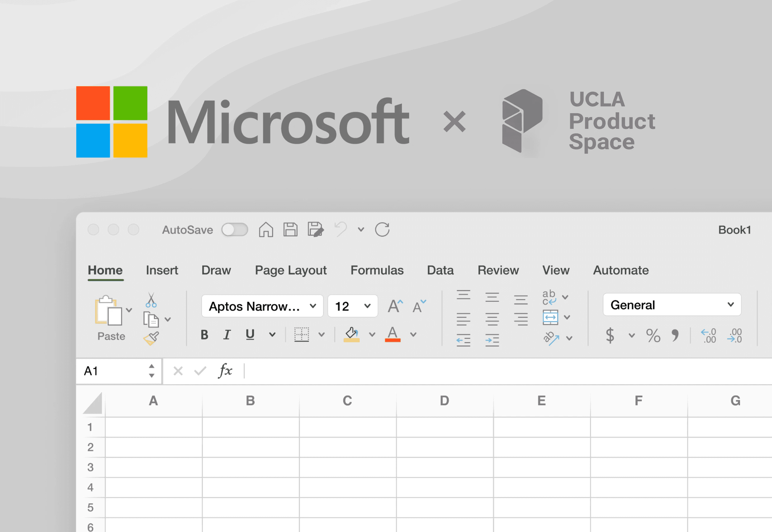
Task: Click the Bottom Align icon
Action: click(x=521, y=300)
